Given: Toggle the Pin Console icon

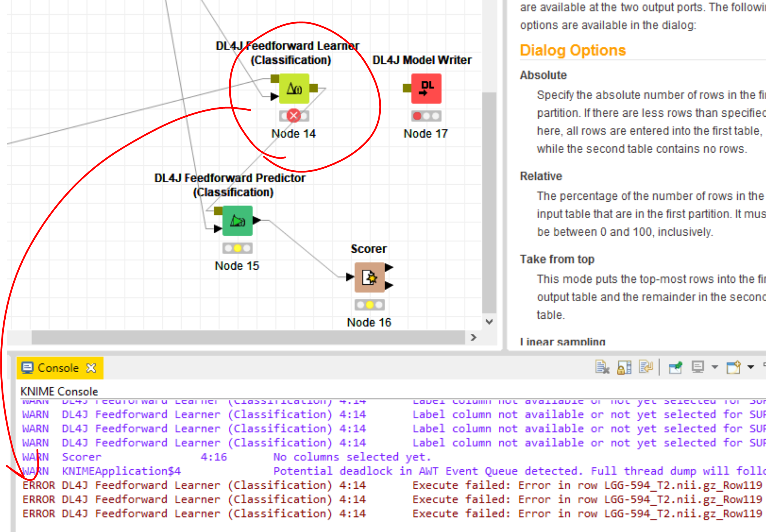Looking at the screenshot, I should (675, 367).
